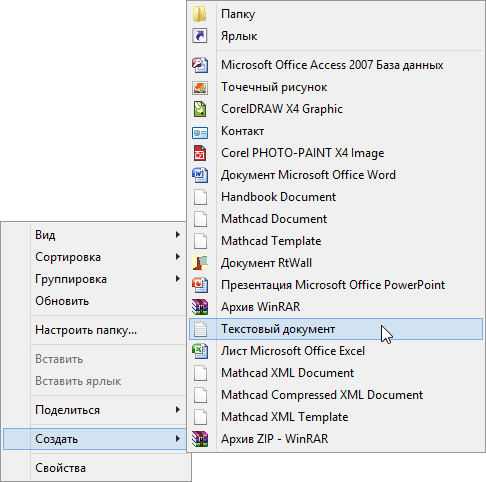Select the Создать menu entry

95,439
